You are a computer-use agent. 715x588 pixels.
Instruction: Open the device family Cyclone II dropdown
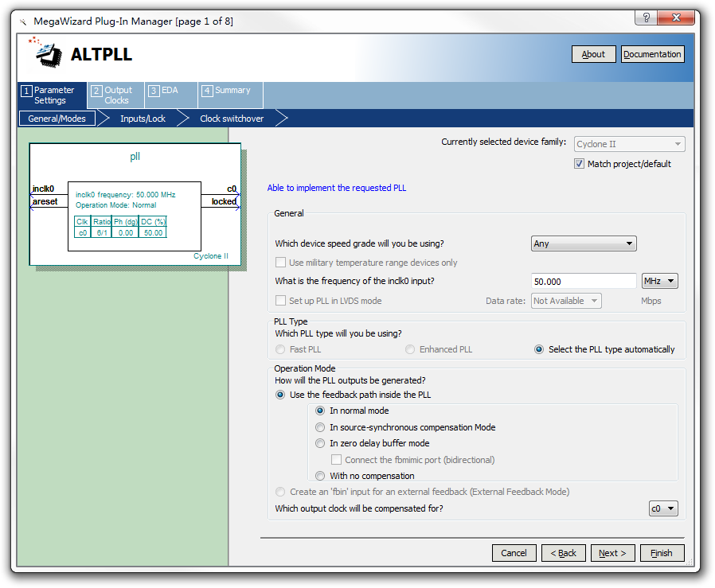pos(629,144)
